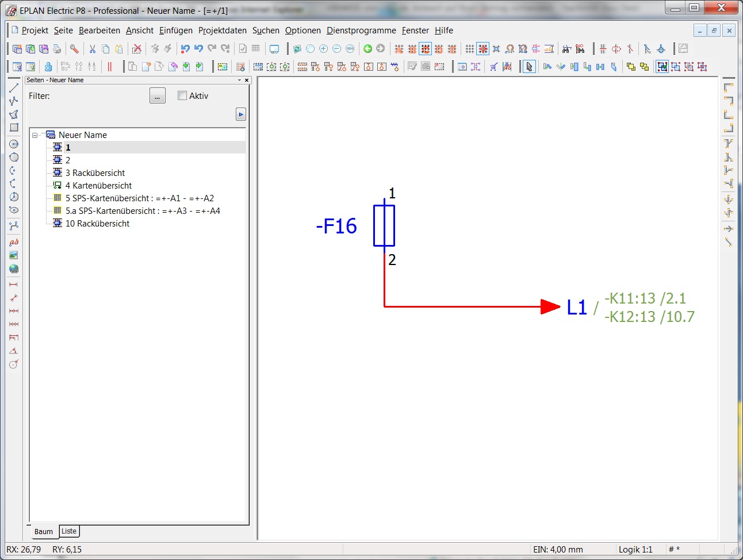Switch to the Baum tab
743x560 pixels.
tap(43, 532)
